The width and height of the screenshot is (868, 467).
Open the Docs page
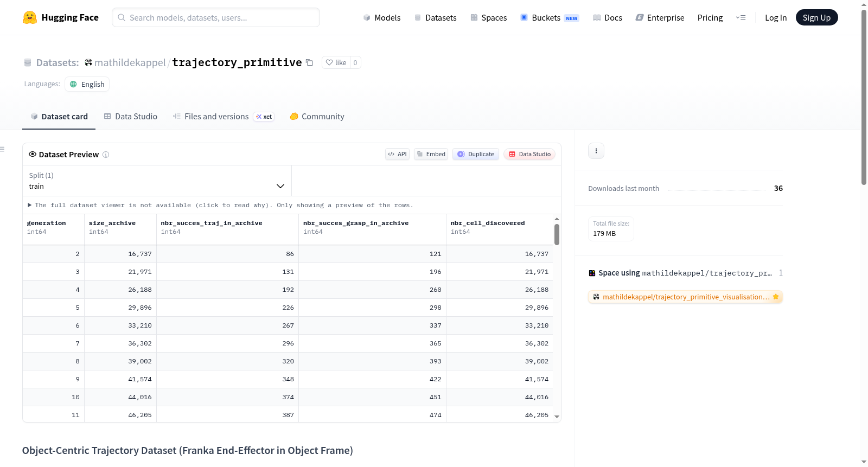pyautogui.click(x=608, y=17)
